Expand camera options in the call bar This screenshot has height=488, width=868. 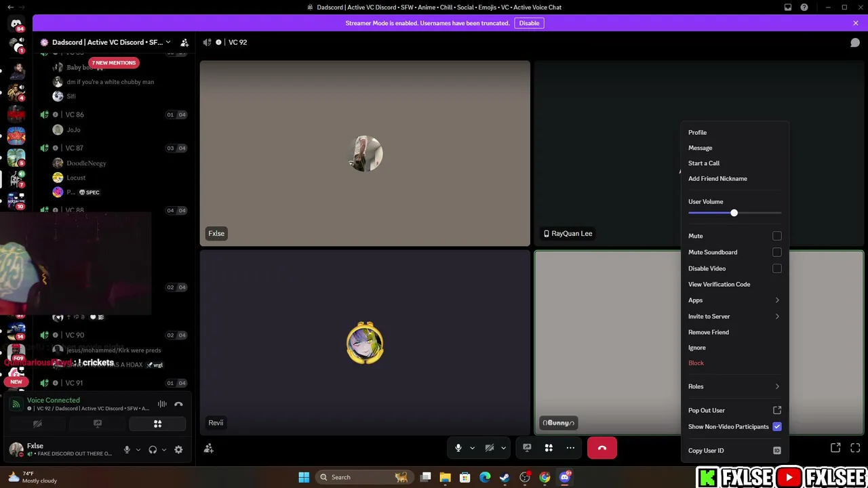tap(503, 448)
